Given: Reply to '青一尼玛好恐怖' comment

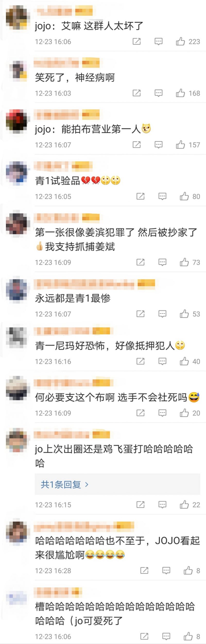Looking at the screenshot, I should click(x=162, y=361).
